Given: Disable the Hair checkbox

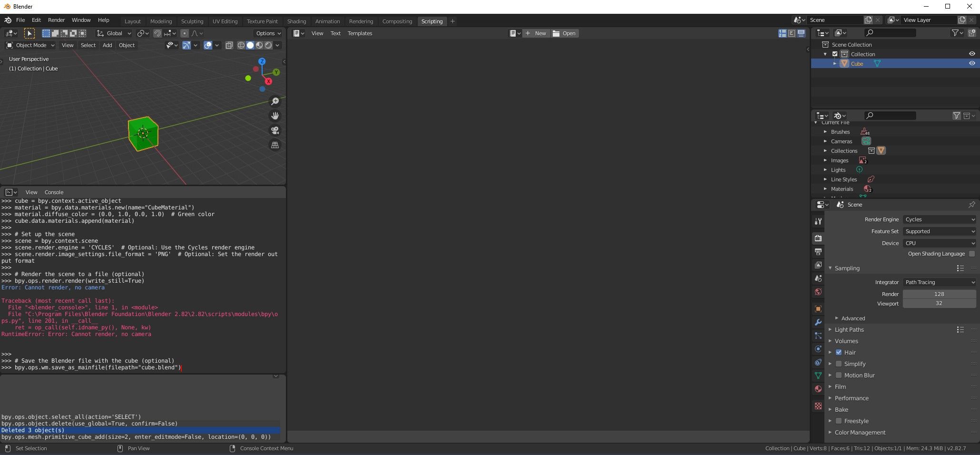Looking at the screenshot, I should coord(839,352).
